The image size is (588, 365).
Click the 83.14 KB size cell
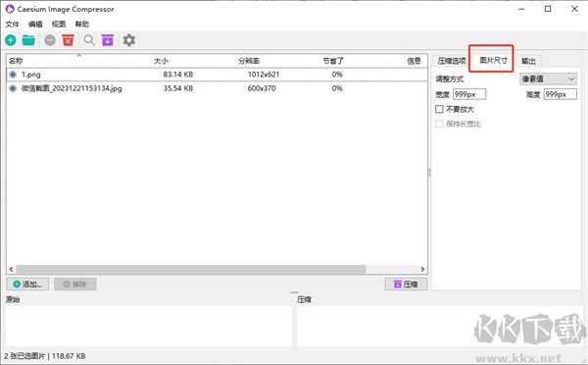coord(178,75)
